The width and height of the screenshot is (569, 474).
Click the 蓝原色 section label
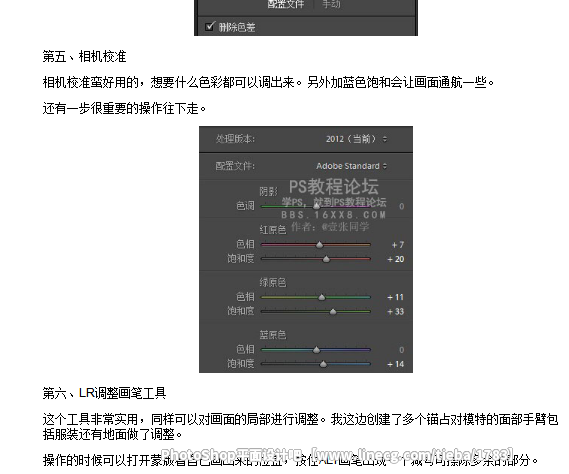(x=273, y=335)
